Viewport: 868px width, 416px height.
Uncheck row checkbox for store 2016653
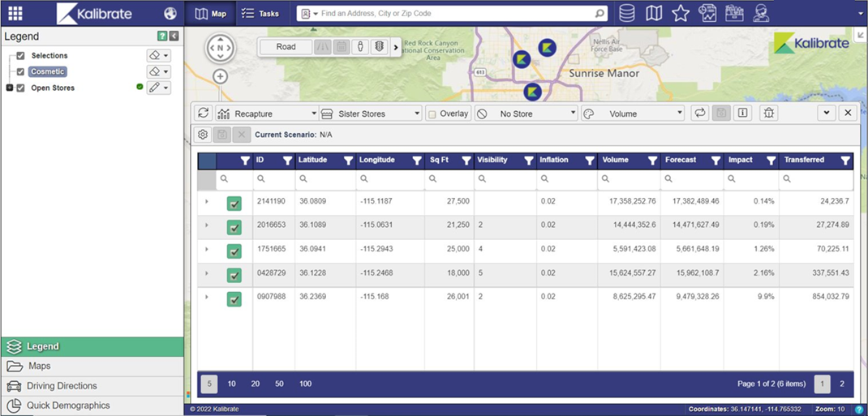(234, 227)
